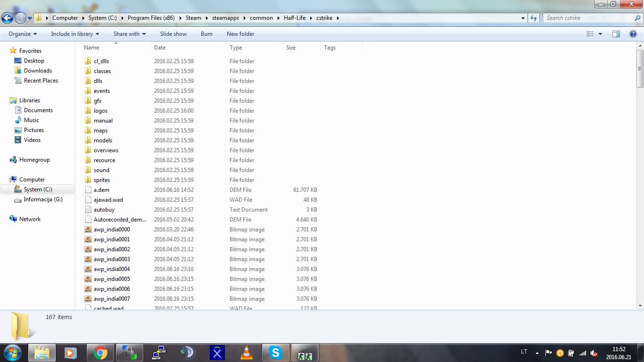This screenshot has height=362, width=644.
Task: Open Downloads in Favorites
Action: pos(38,71)
